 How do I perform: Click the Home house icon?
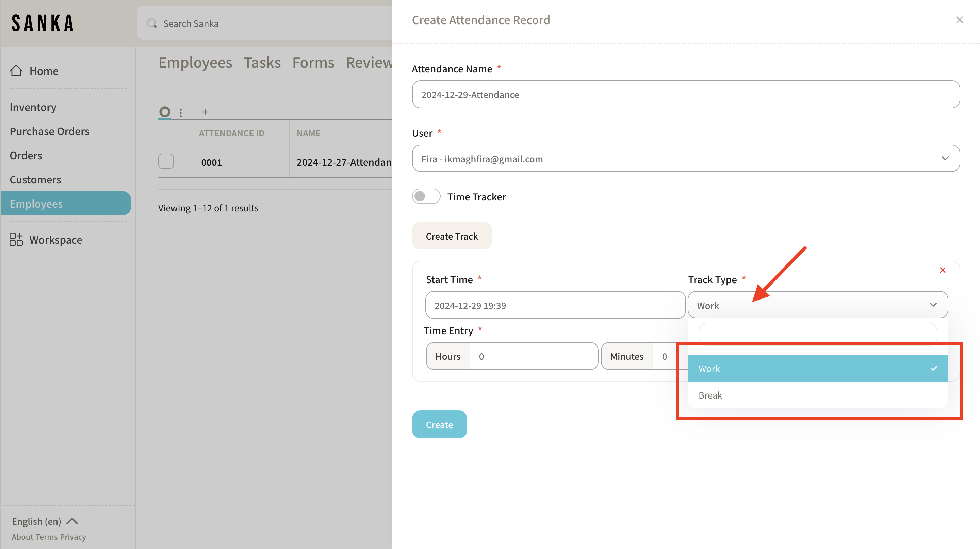point(16,71)
